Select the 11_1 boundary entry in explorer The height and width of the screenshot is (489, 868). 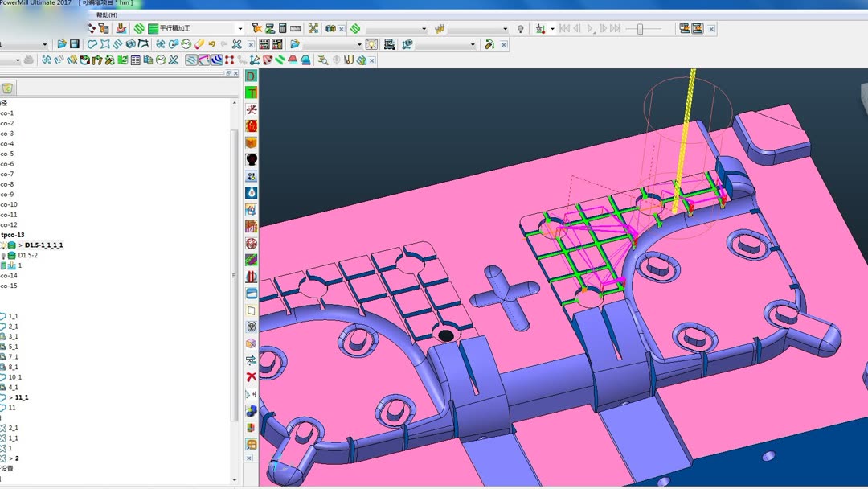pyautogui.click(x=22, y=397)
